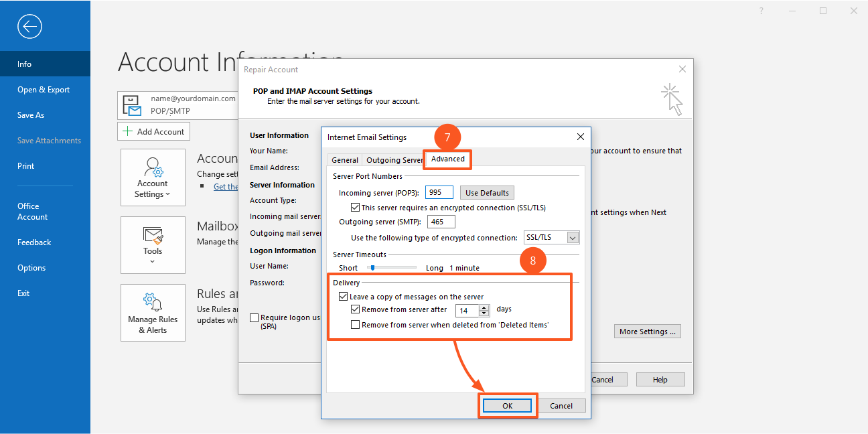Viewport: 868px width, 434px height.
Task: Open the SSL/TLS encryption type dropdown
Action: pyautogui.click(x=572, y=238)
